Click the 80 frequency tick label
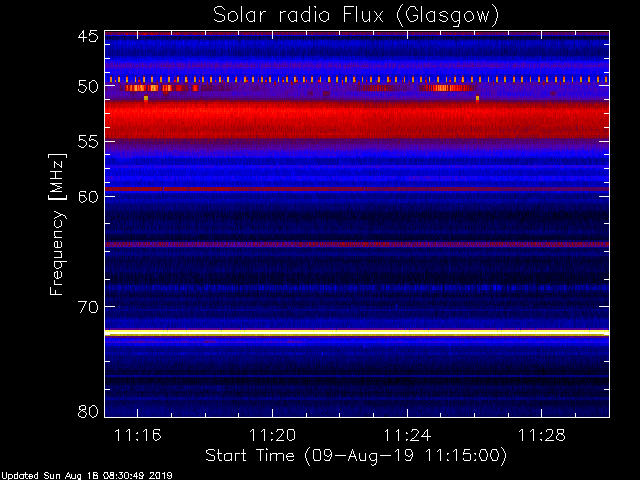Screen dimensions: 640x480 coord(88,411)
